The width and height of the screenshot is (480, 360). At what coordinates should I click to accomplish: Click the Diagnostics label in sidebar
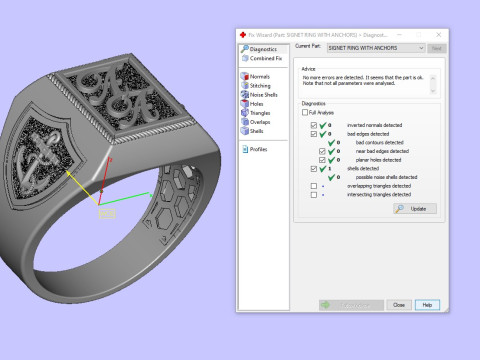tap(263, 49)
